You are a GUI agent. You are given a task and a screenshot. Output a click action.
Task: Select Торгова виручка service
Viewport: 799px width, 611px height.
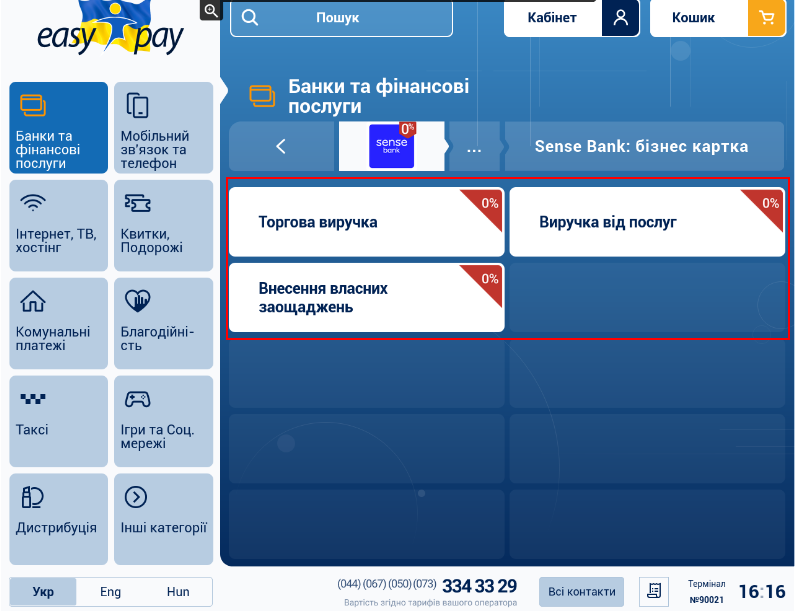pyautogui.click(x=366, y=222)
